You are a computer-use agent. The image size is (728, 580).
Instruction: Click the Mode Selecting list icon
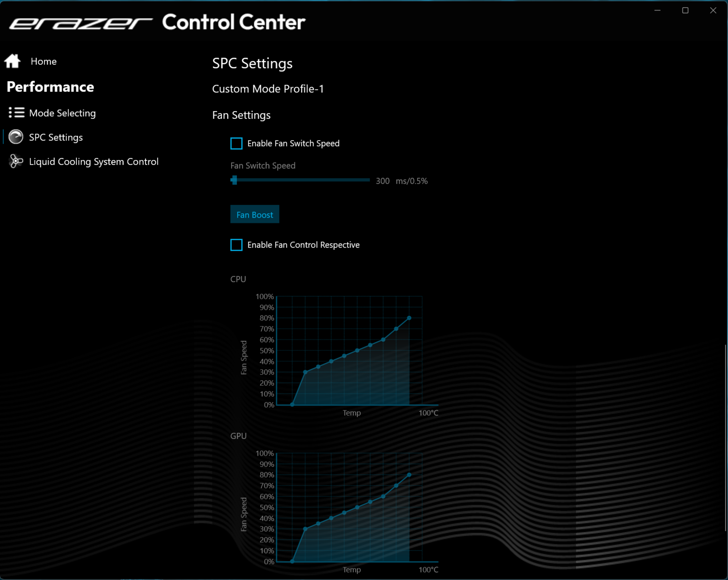tap(16, 113)
